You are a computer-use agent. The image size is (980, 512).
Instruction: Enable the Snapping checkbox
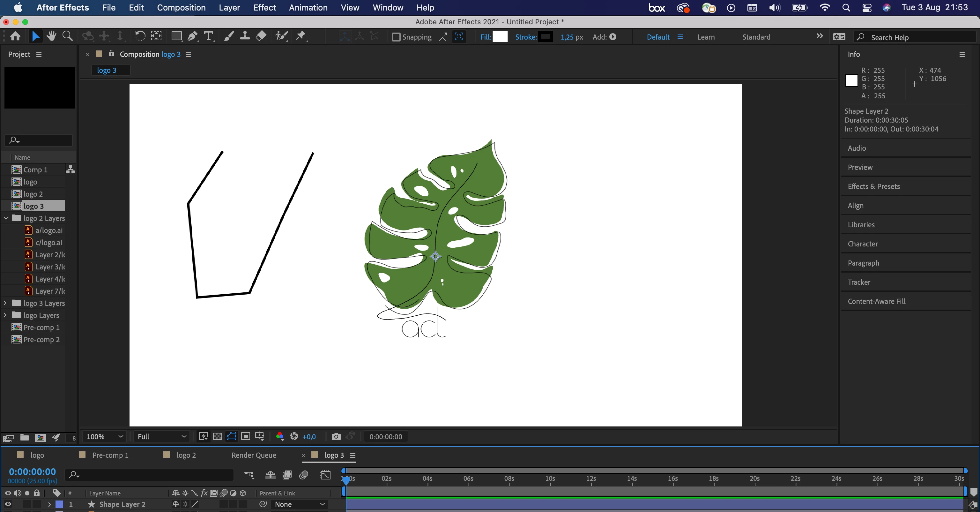(x=396, y=37)
